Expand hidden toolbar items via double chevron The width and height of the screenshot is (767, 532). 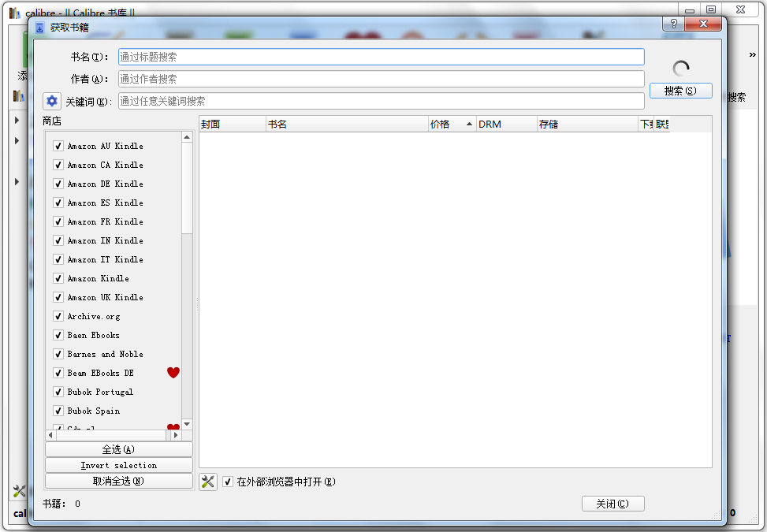click(x=752, y=54)
